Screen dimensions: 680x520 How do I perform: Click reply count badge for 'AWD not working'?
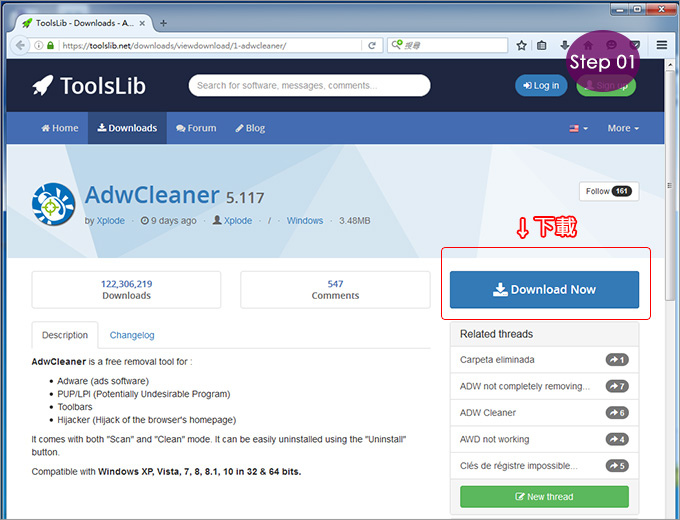tap(617, 439)
